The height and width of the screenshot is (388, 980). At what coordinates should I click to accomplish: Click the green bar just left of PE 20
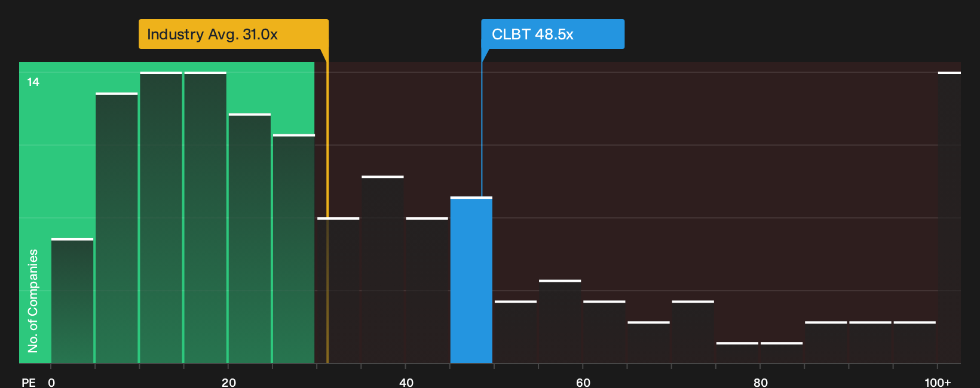tap(206, 217)
